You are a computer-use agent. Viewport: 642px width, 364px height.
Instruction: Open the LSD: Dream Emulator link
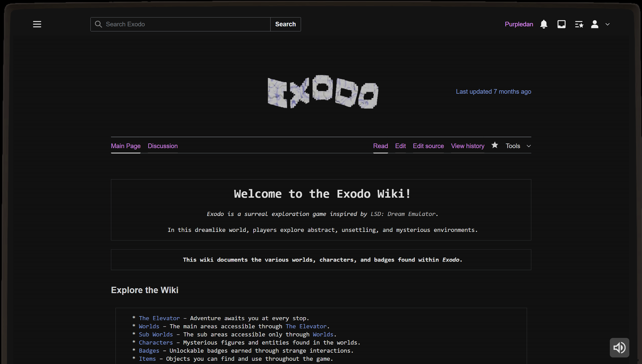(x=403, y=214)
